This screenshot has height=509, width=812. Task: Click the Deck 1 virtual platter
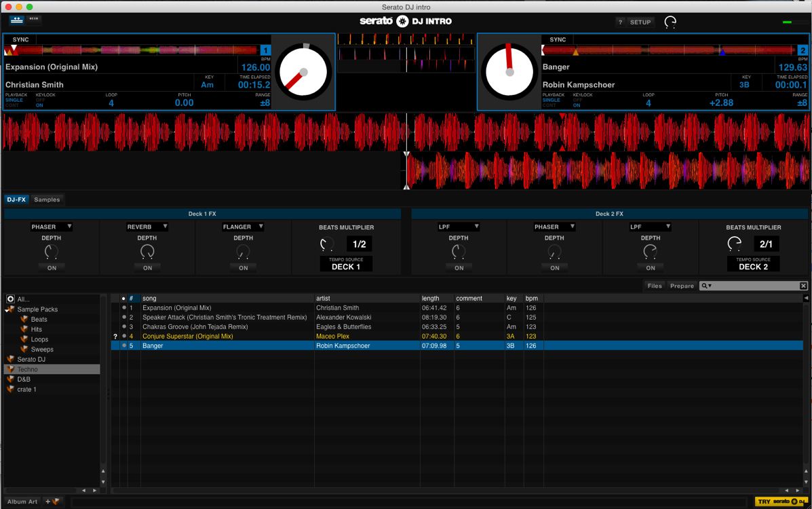[303, 72]
